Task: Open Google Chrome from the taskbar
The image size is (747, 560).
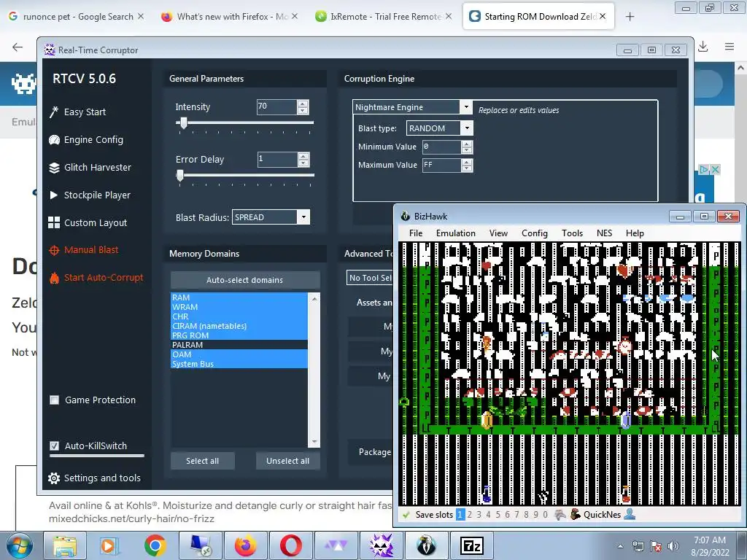Action: [x=155, y=545]
